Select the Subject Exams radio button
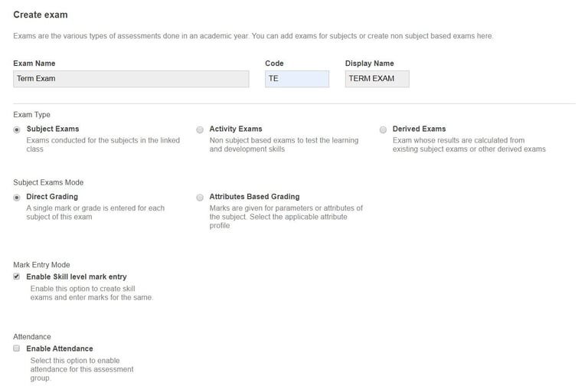The image size is (588, 386). 17,129
